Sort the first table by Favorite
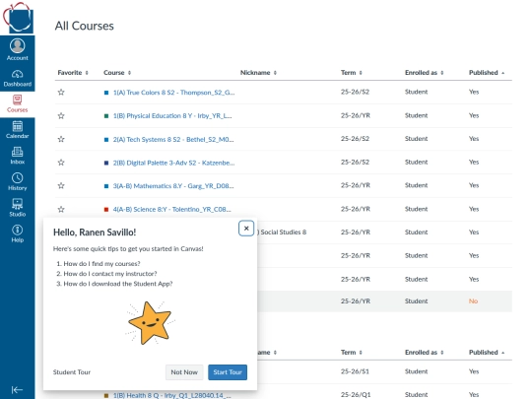The image size is (532, 399). click(73, 73)
